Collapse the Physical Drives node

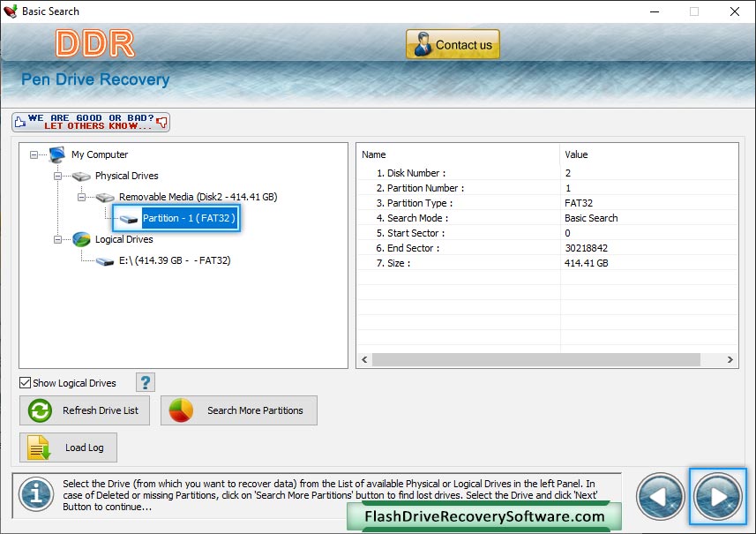(58, 176)
